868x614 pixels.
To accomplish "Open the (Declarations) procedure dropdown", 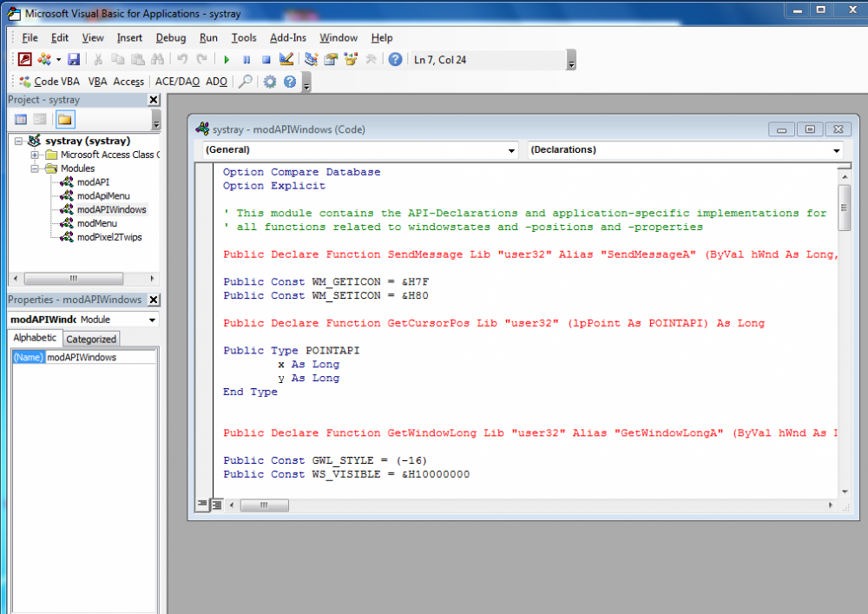I will coord(837,150).
